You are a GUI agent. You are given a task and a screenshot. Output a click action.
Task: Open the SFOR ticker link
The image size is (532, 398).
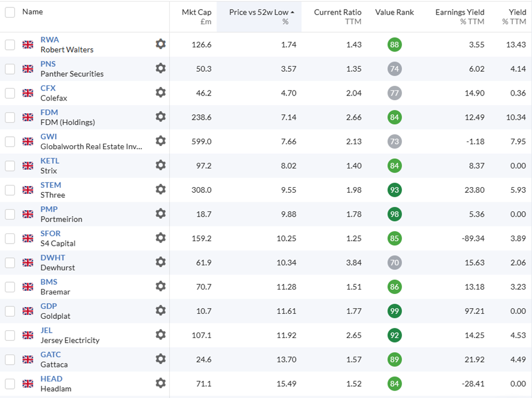click(x=50, y=233)
